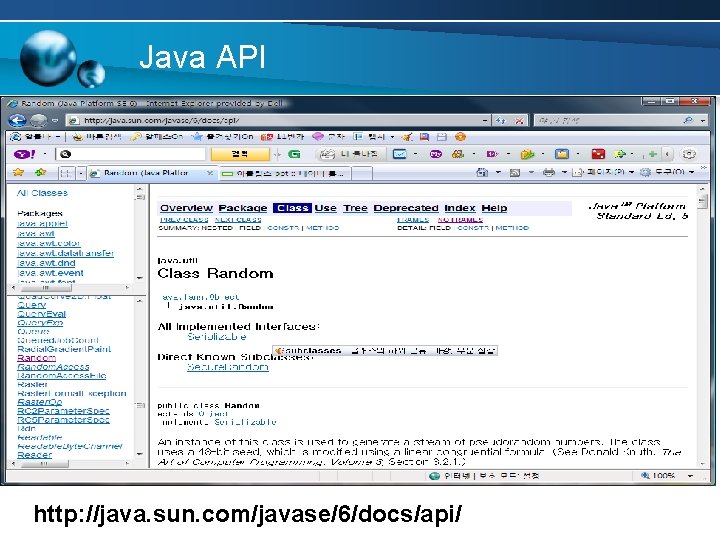Open the Reader class link

[x=34, y=455]
